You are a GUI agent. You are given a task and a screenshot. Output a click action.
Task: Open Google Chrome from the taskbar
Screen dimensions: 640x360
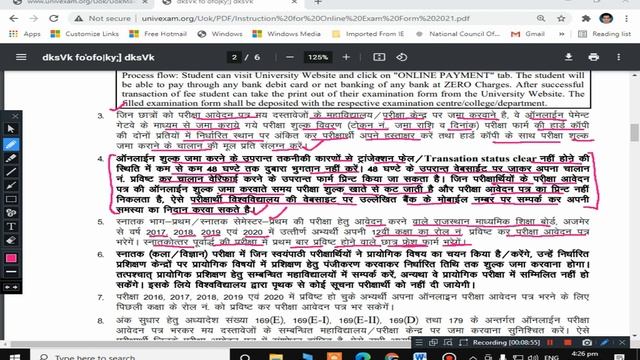pyautogui.click(x=391, y=356)
